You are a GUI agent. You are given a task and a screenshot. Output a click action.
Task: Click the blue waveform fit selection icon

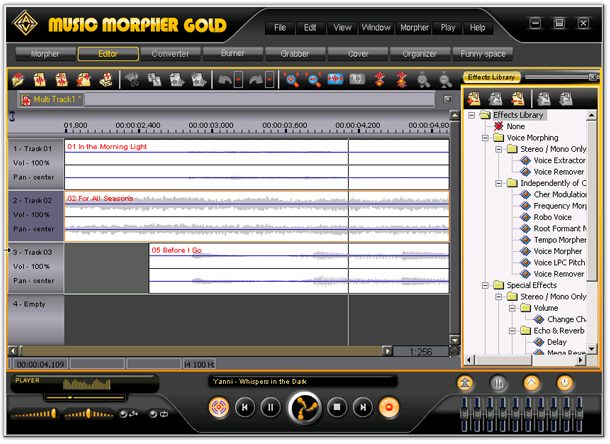coord(335,80)
